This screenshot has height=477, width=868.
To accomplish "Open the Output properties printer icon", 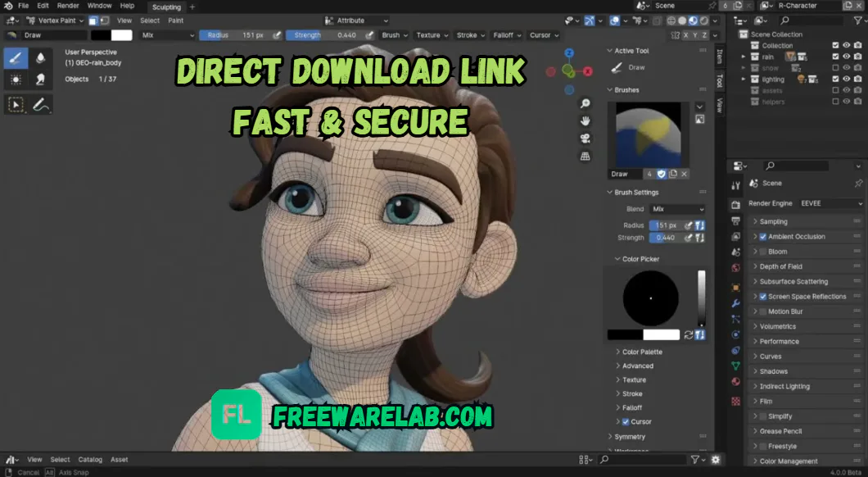I will click(x=735, y=221).
